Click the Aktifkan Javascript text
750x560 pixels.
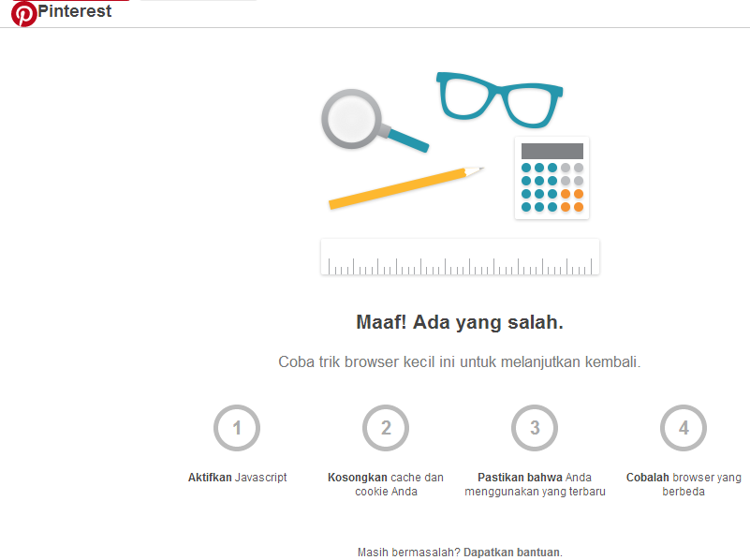(x=237, y=478)
